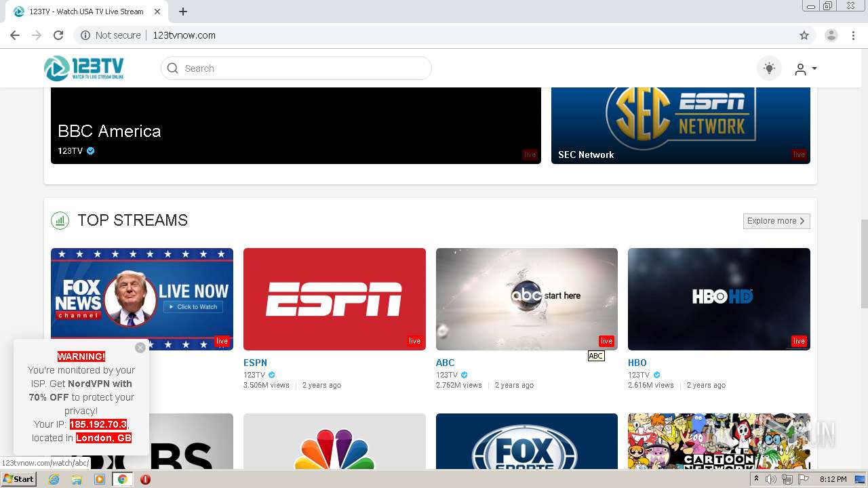868x488 pixels.
Task: Click the Opera icon in taskbar
Action: [145, 479]
